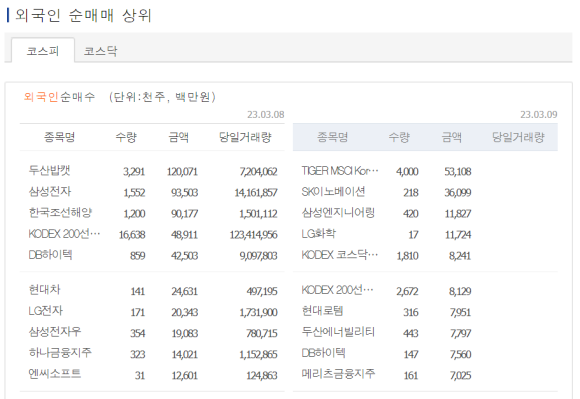
Task: Click trading volume 123,414,956 cell
Action: pyautogui.click(x=253, y=235)
